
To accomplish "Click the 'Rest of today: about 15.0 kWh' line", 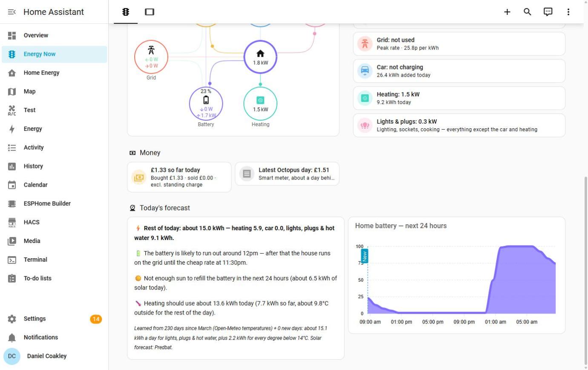I will 234,233.
